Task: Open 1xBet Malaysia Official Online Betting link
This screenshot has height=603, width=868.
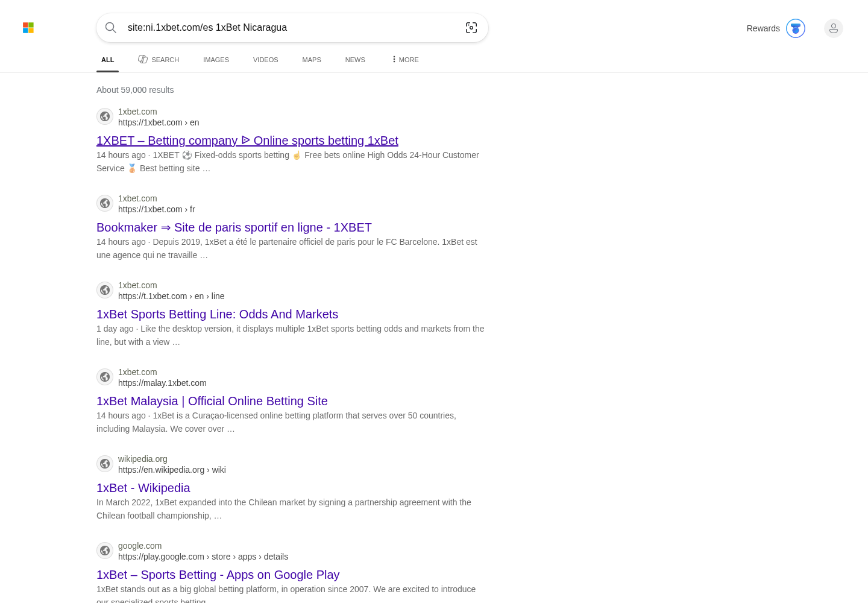Action: (x=212, y=401)
